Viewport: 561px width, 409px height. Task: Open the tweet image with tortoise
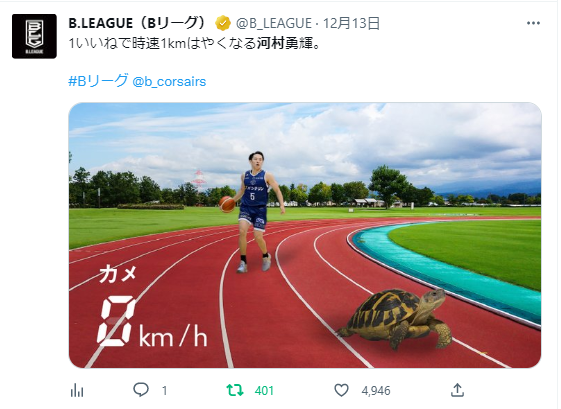click(305, 235)
